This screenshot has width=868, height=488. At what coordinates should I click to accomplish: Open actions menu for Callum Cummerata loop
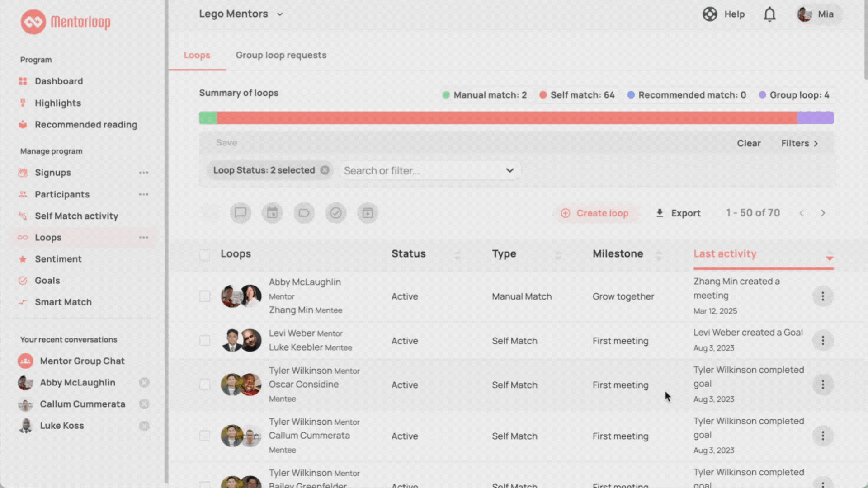click(823, 436)
